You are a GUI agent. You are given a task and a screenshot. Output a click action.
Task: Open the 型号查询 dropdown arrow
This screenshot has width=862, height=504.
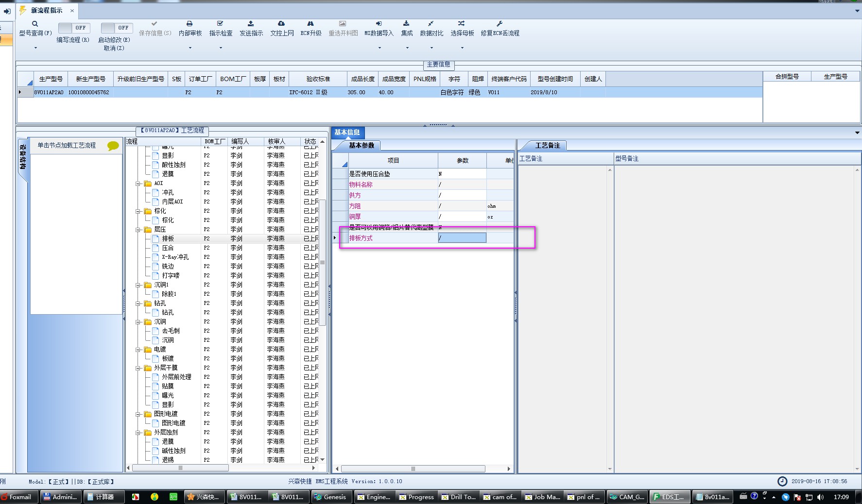pyautogui.click(x=35, y=48)
